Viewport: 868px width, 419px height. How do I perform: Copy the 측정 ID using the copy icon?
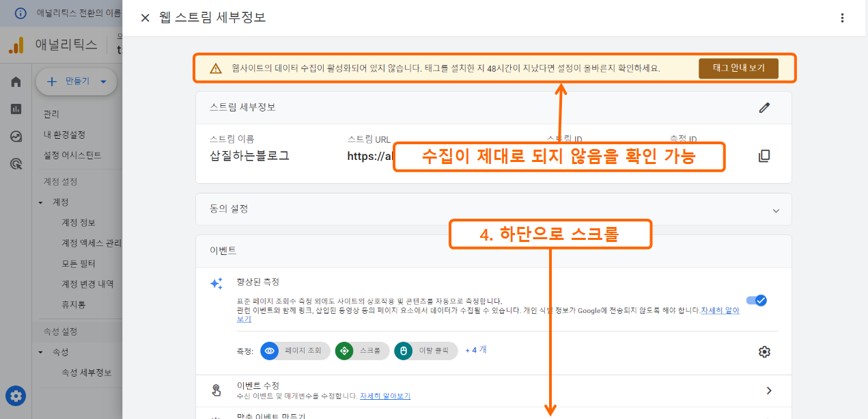pos(764,156)
